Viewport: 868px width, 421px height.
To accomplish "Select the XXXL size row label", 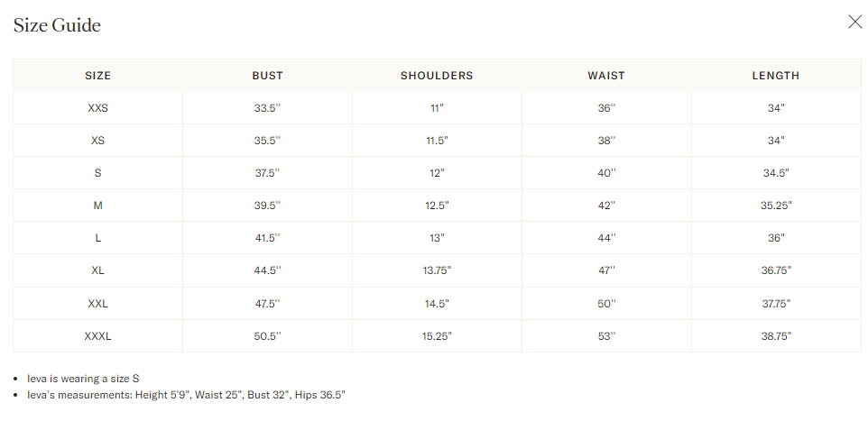I will tap(97, 336).
